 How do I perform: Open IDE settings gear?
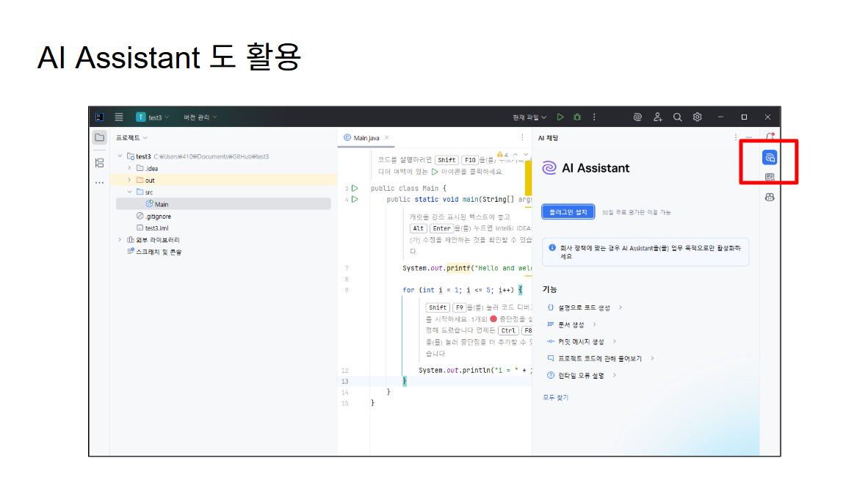698,117
